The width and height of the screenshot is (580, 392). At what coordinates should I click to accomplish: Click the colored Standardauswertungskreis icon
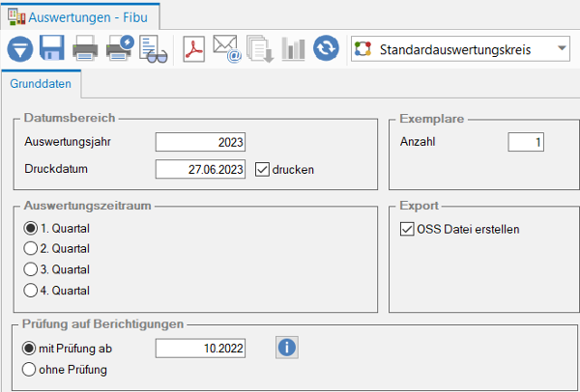pos(362,49)
